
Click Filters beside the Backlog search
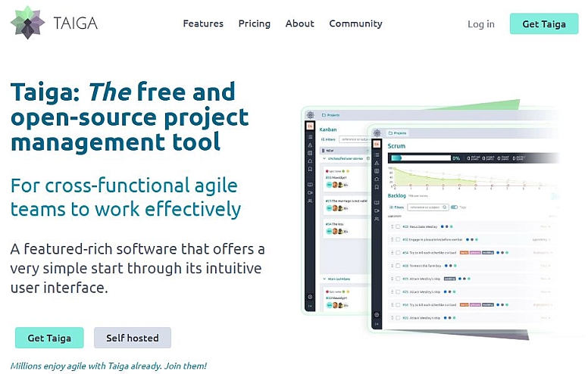[397, 207]
